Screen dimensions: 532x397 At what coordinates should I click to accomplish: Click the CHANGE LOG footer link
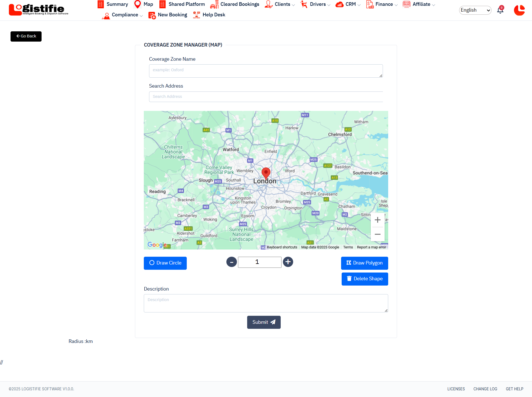point(485,389)
